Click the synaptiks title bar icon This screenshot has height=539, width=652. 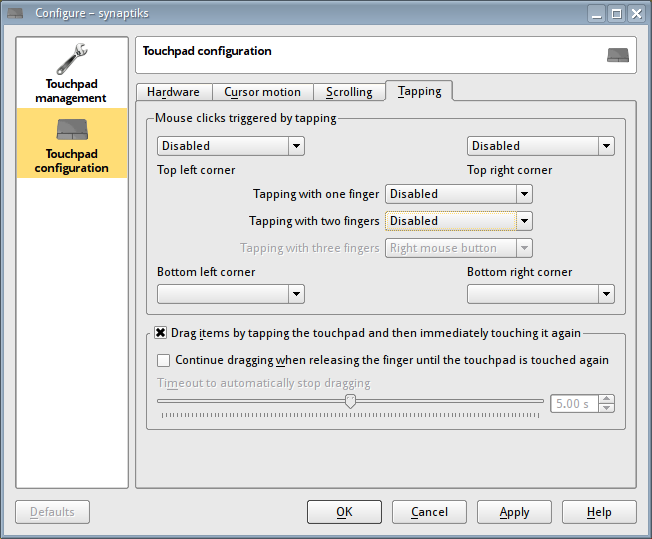point(15,13)
